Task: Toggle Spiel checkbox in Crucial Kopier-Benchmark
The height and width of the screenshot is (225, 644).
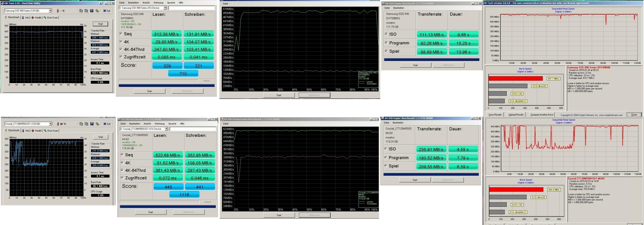Action: (386, 166)
